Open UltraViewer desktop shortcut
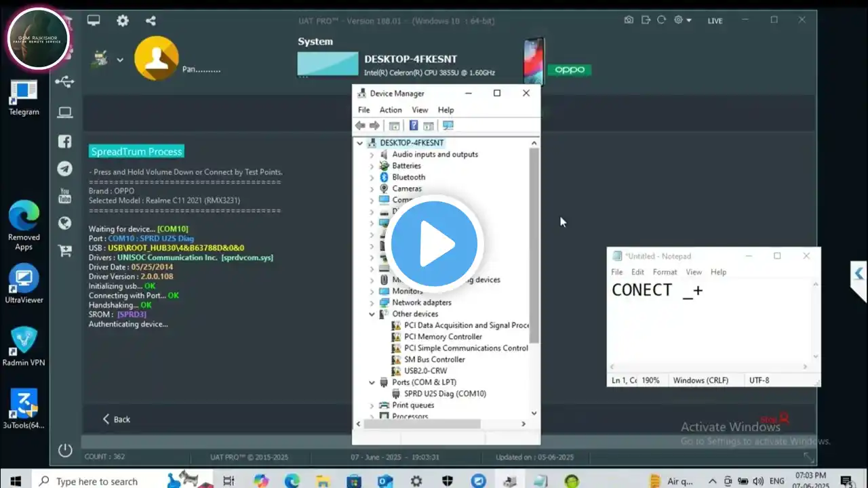Screen dimensions: 868x488 pyautogui.click(x=24, y=283)
